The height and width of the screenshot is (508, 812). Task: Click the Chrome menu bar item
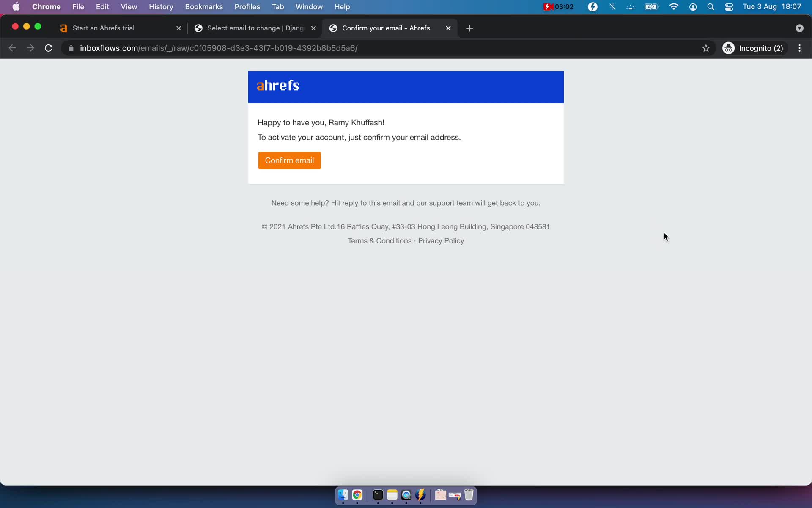[46, 6]
